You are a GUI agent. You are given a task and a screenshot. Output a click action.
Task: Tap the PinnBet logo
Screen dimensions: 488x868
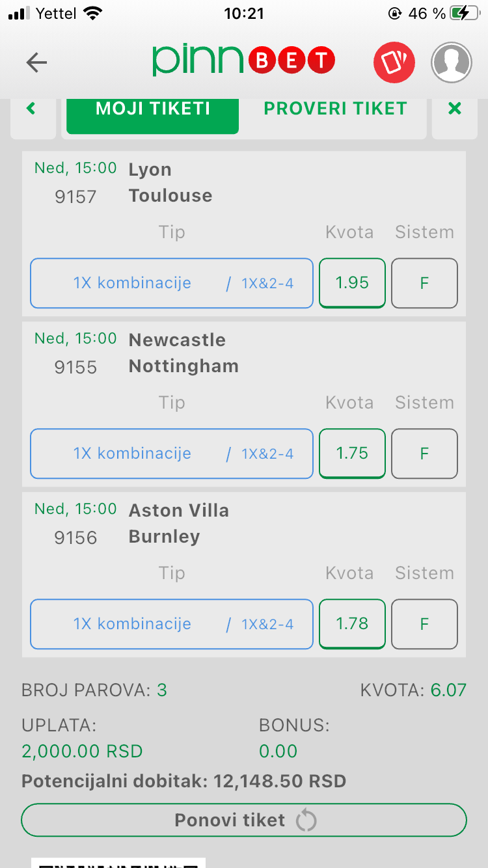pyautogui.click(x=243, y=61)
